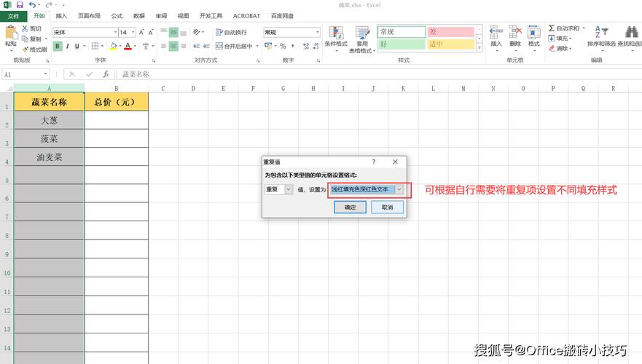Screen dimensions: 642x364
Task: Toggle middle vertical alignment
Action: (173, 32)
